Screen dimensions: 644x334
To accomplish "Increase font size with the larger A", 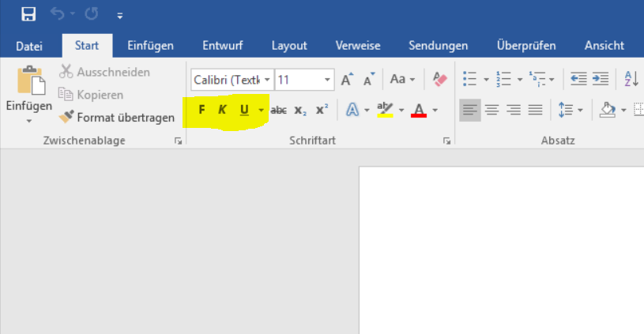I will pos(346,80).
